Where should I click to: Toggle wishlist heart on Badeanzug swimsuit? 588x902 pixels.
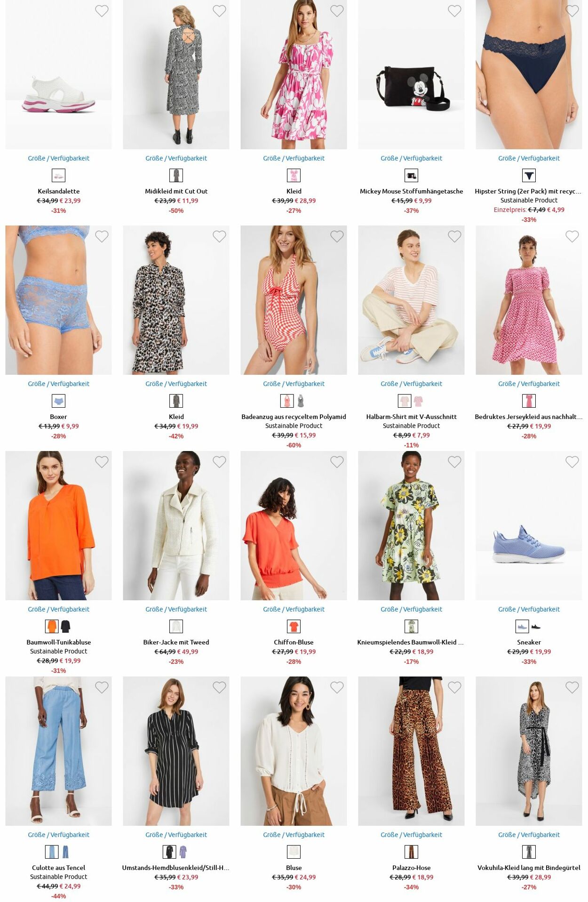(337, 236)
